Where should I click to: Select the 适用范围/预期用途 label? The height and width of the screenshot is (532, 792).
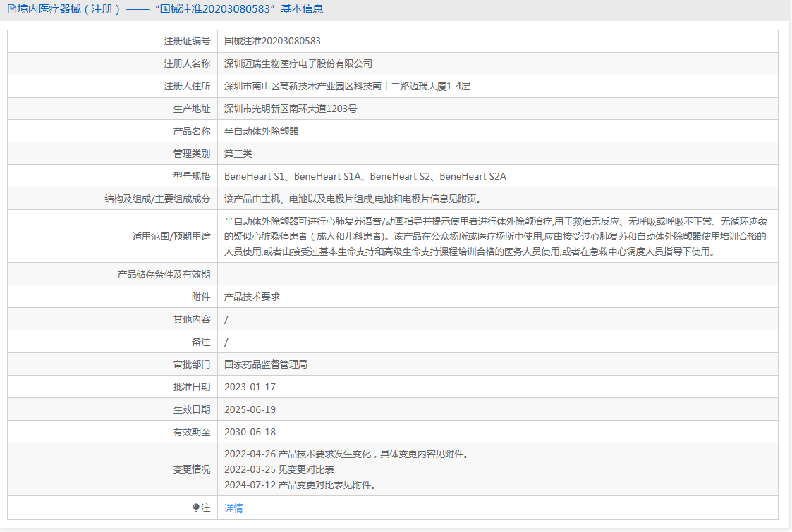tap(171, 236)
